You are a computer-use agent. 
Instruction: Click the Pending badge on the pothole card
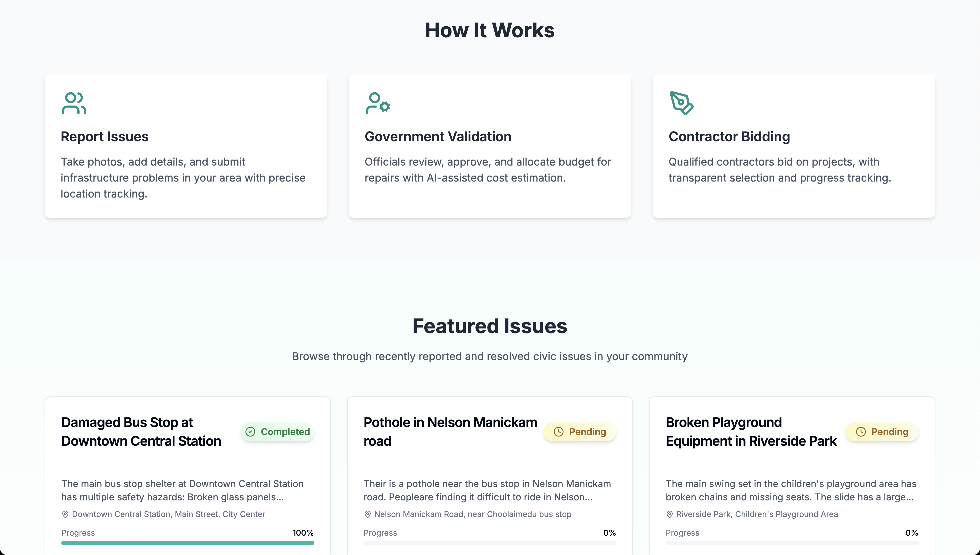[x=580, y=431]
